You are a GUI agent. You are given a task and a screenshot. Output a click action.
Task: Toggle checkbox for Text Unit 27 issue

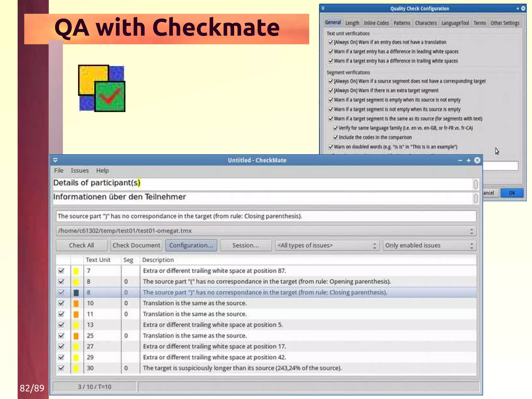pos(61,346)
